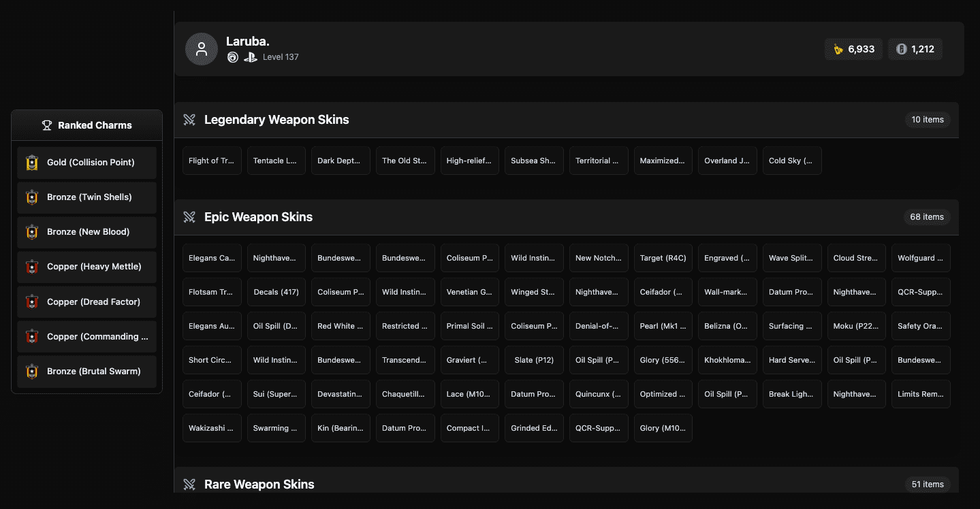Click the profile avatar icon
Screen dimensions: 980x509
coord(202,49)
